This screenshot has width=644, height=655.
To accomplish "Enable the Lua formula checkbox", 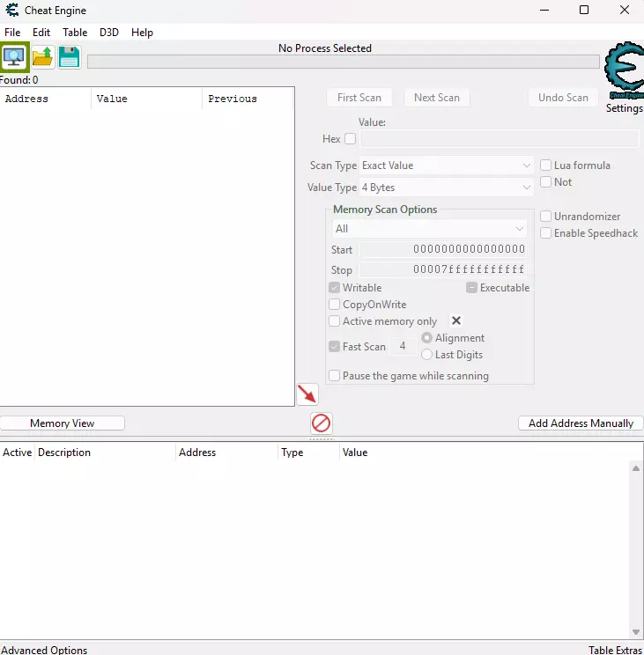I will pos(546,166).
